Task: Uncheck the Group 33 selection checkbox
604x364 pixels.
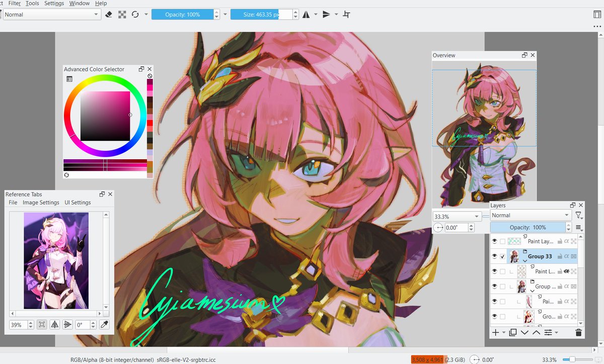Action: tap(502, 256)
